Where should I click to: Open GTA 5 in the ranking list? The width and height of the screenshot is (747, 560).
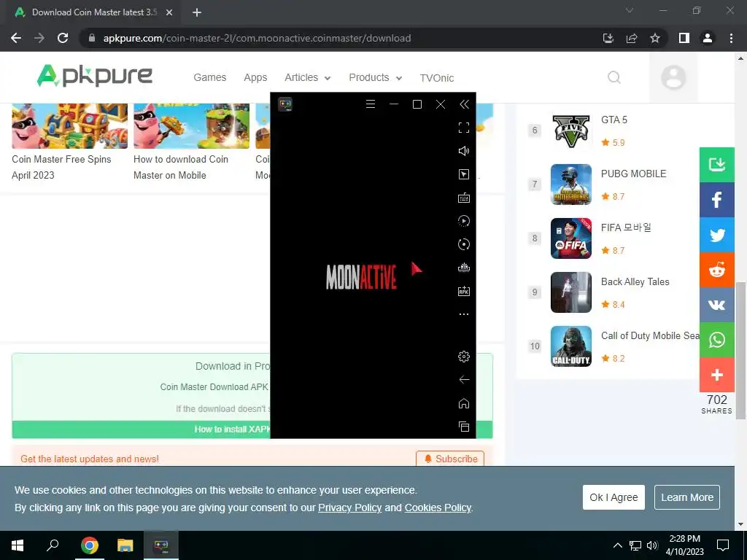[x=614, y=120]
